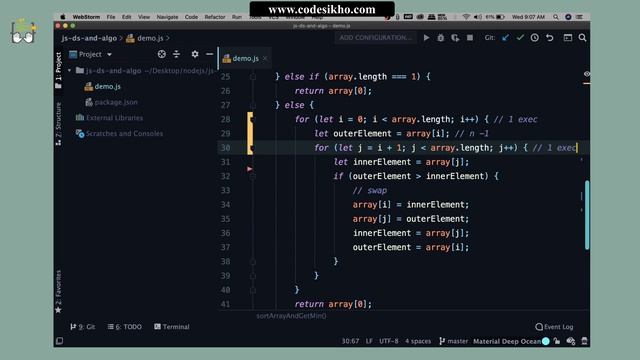Click the Git Commit checkmark icon
640x360 pixels.
(x=520, y=38)
